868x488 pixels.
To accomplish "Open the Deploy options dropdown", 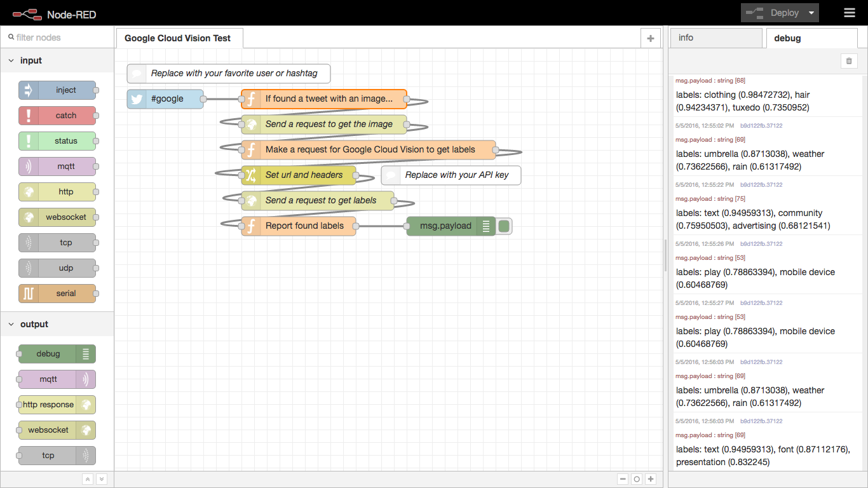I will (811, 13).
